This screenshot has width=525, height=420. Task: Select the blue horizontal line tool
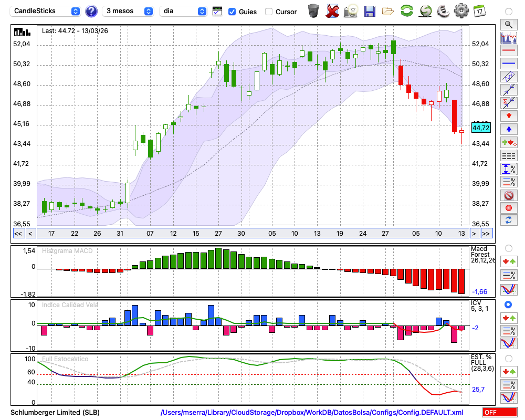coord(509,64)
